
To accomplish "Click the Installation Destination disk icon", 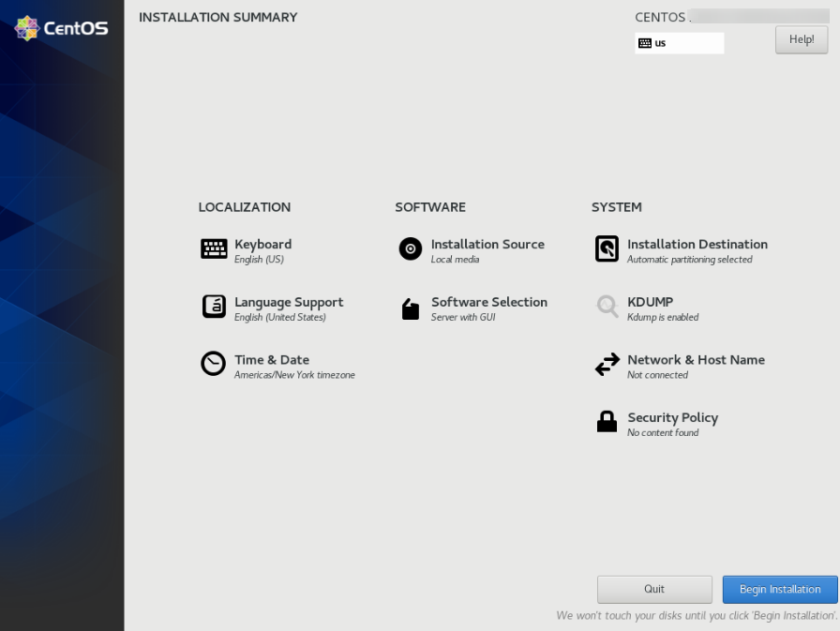I will point(607,248).
